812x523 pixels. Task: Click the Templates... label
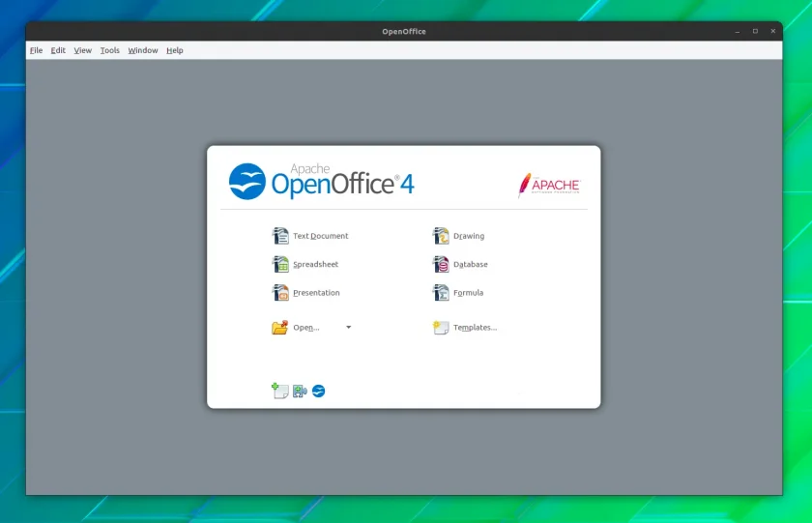click(475, 328)
